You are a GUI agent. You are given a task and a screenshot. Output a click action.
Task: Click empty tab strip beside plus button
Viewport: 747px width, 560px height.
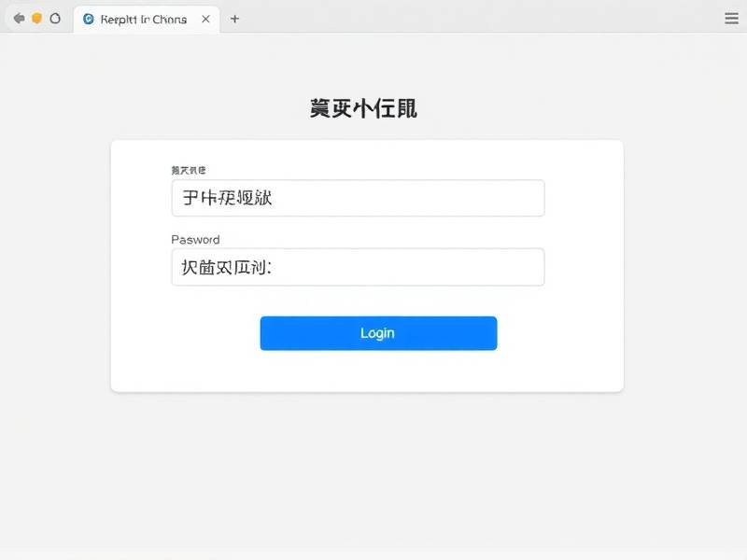pos(476,19)
